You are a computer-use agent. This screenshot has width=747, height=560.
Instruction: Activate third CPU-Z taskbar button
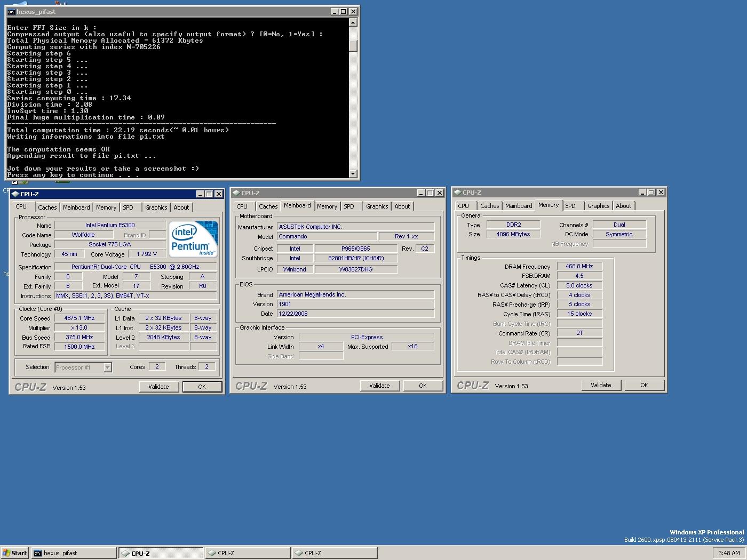coord(335,553)
